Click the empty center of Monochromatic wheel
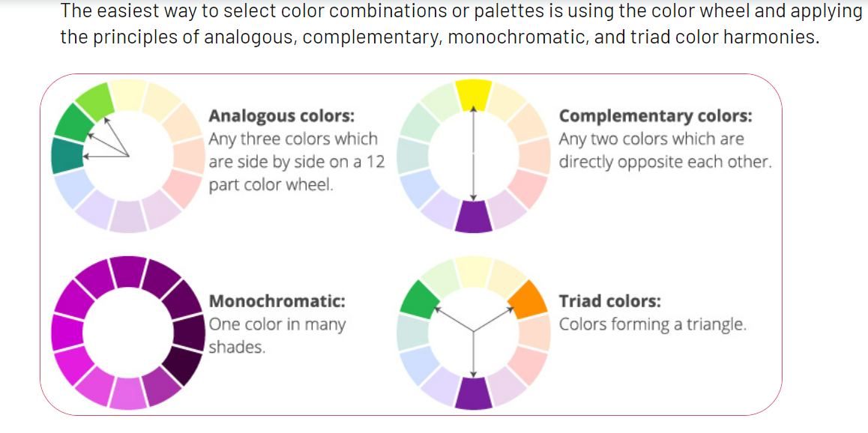Image resolution: width=868 pixels, height=433 pixels. coord(127,332)
